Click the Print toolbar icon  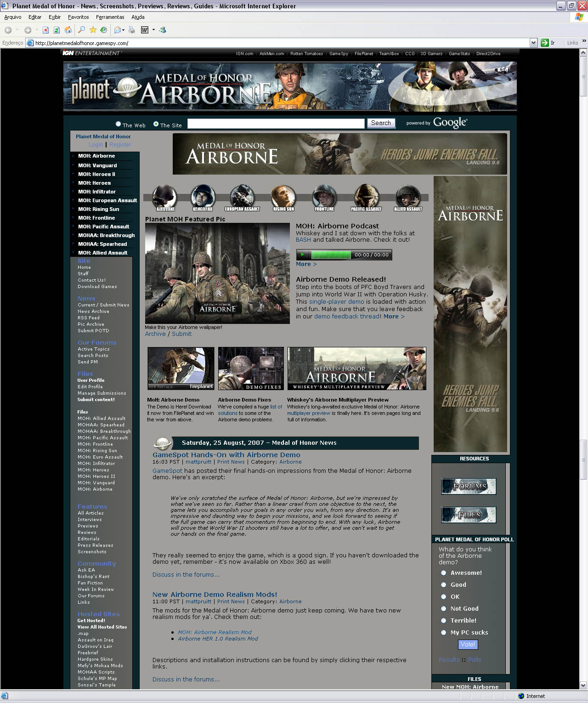coord(132,30)
